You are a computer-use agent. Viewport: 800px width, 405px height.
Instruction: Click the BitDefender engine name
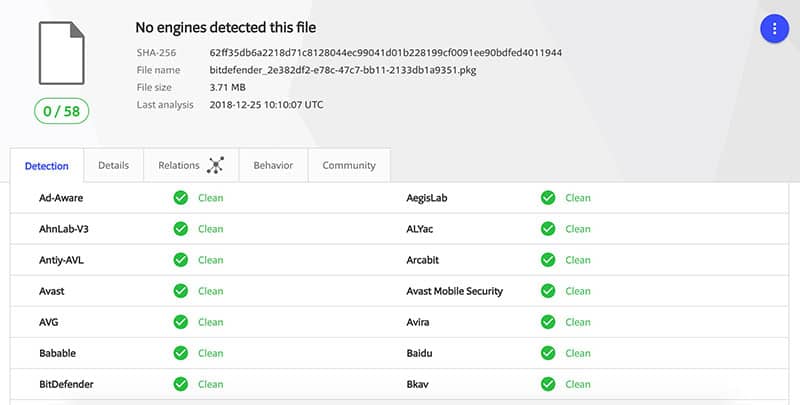(66, 384)
